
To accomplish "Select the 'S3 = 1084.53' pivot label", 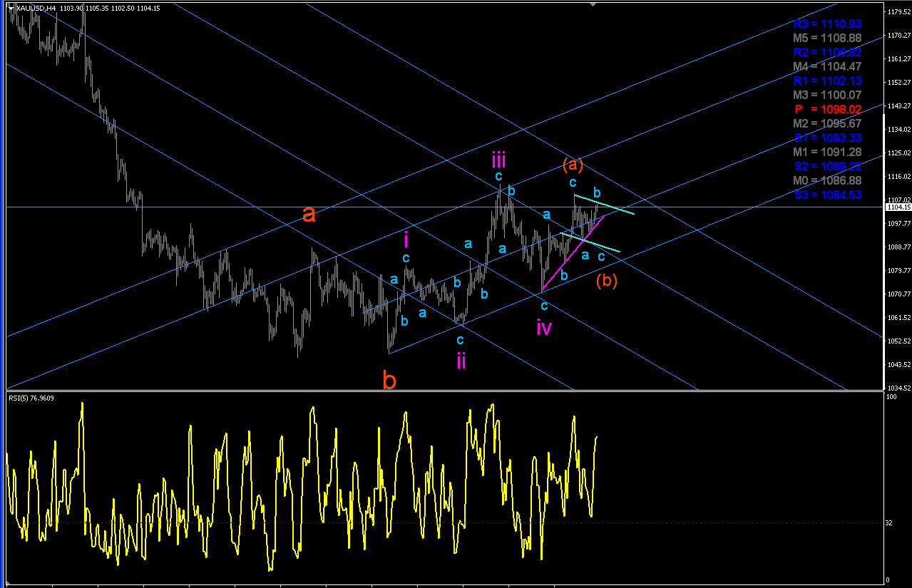I will (829, 195).
